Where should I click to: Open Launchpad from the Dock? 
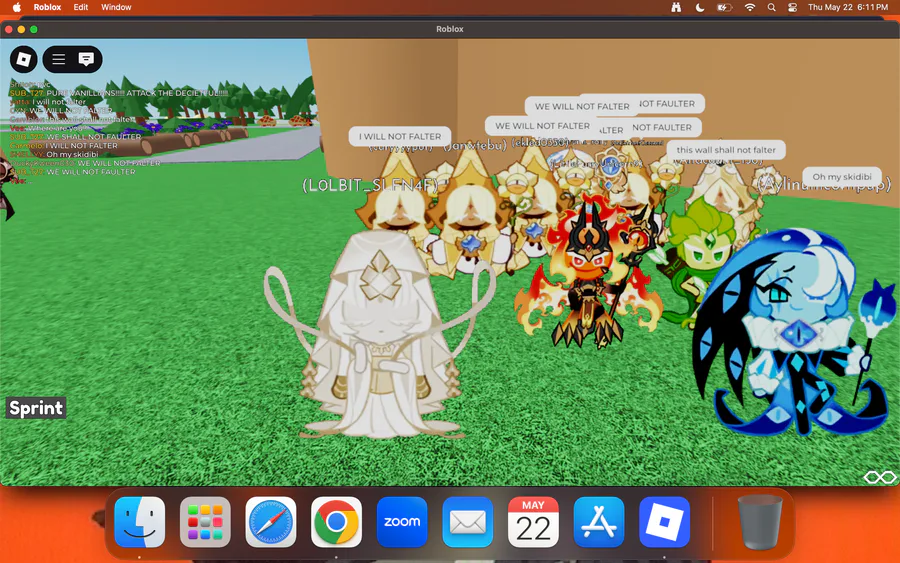[x=205, y=522]
